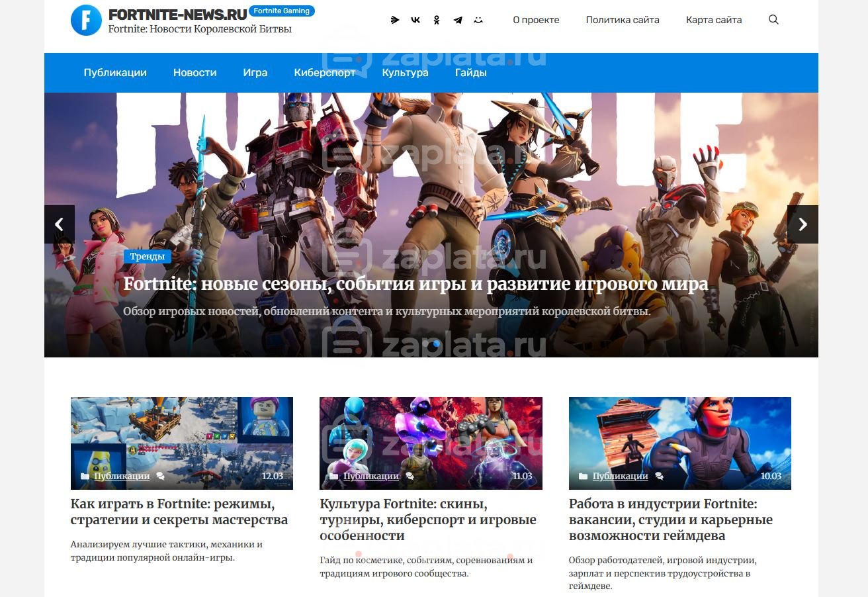Go to the Киберспорт section

(x=325, y=73)
